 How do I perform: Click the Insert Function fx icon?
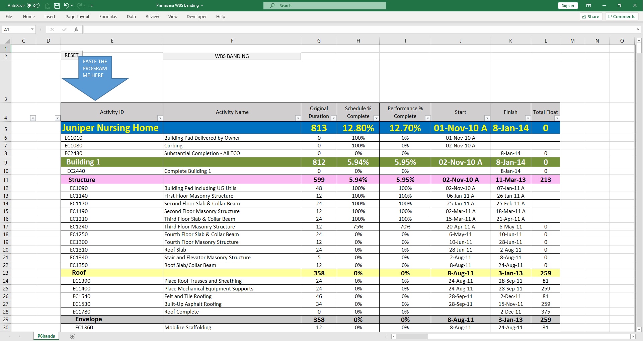coord(76,29)
